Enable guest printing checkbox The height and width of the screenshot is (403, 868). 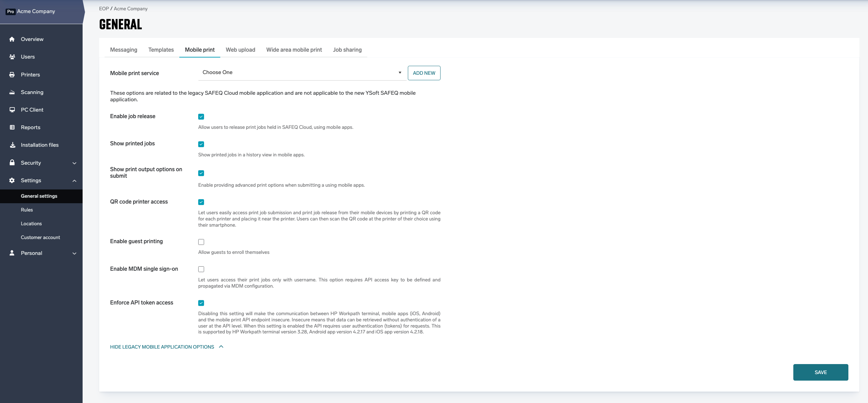[201, 242]
